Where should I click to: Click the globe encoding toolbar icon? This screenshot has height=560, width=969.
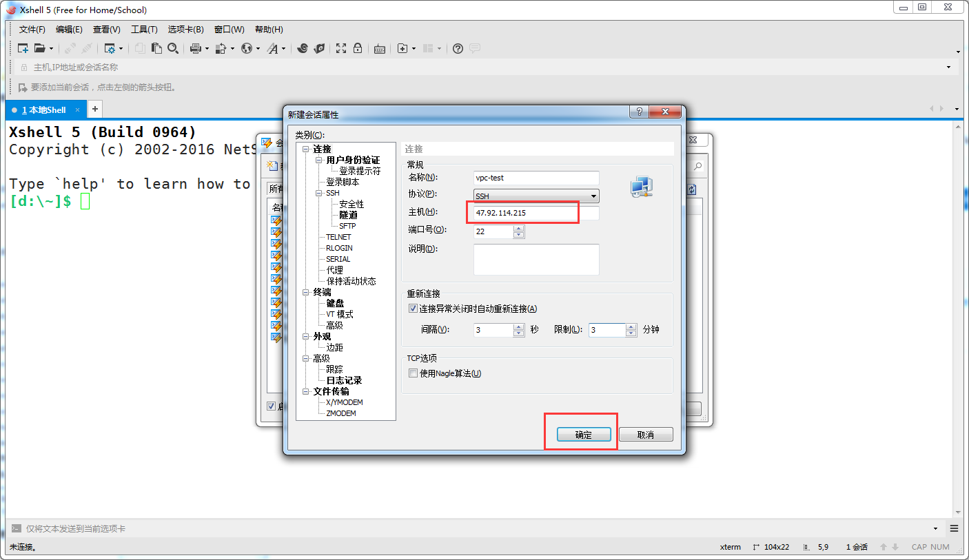point(247,48)
